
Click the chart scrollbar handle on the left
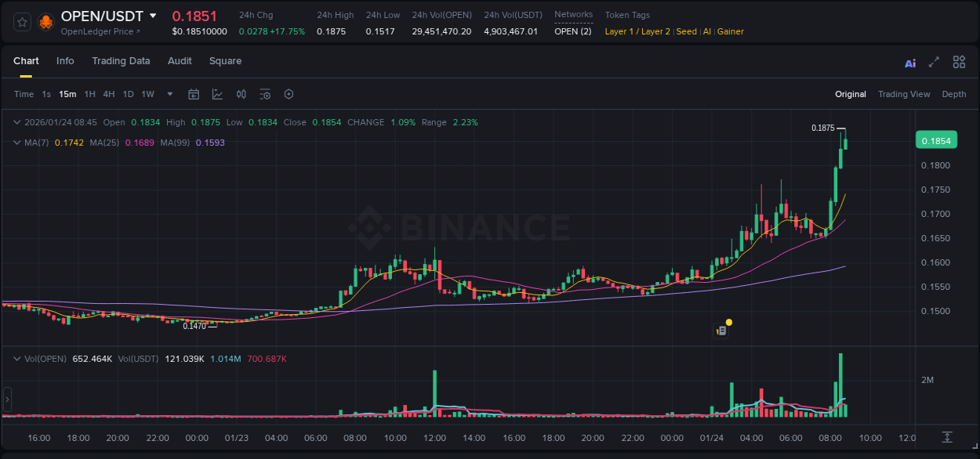coord(6,399)
